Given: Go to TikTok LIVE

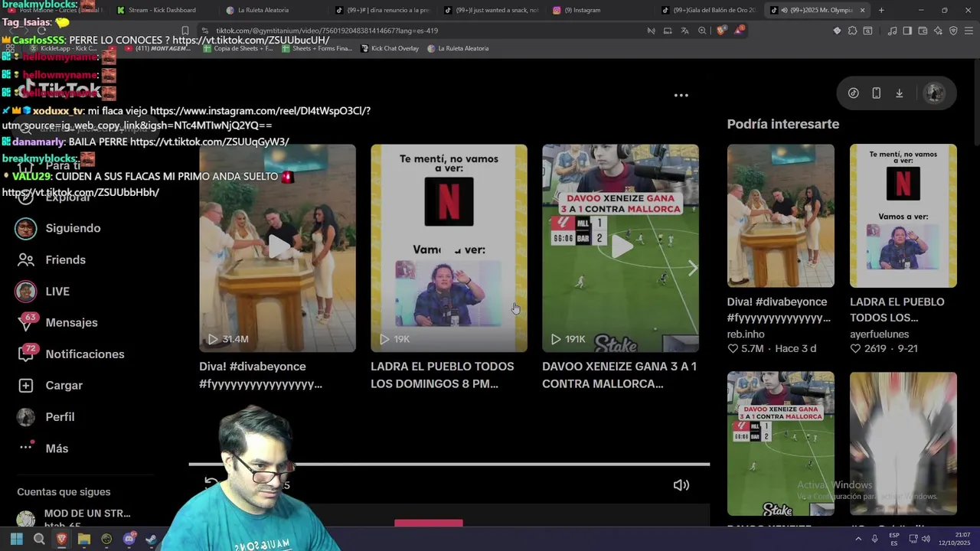Looking at the screenshot, I should pos(43,292).
